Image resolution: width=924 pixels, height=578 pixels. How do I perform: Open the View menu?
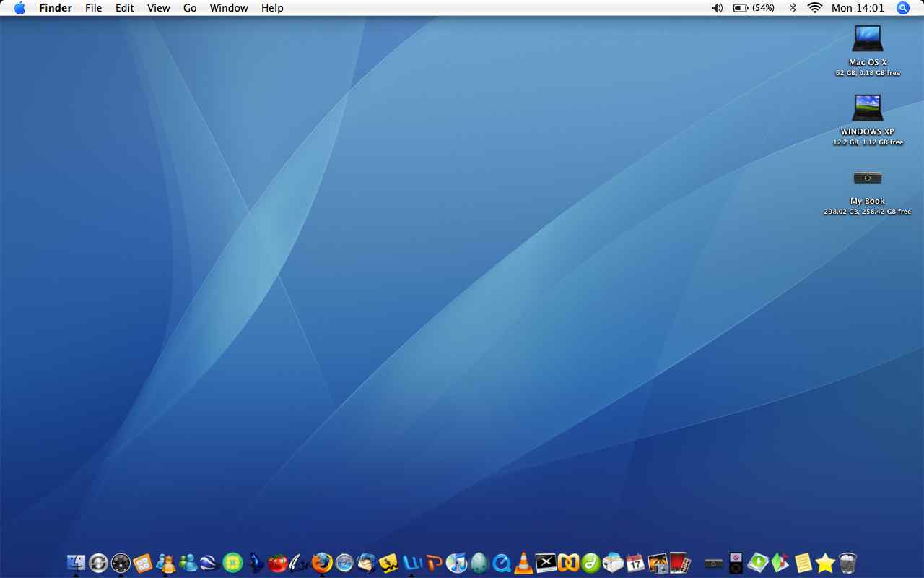[159, 8]
